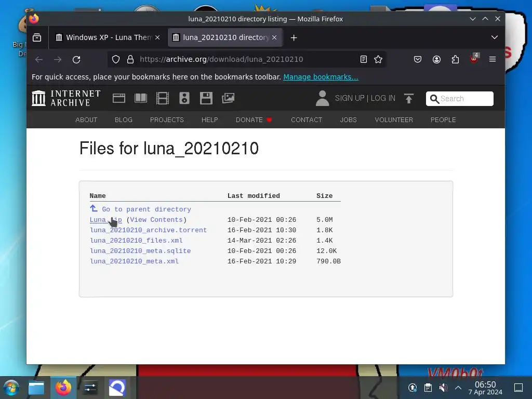Open Manage bookmarks link

coord(321,77)
